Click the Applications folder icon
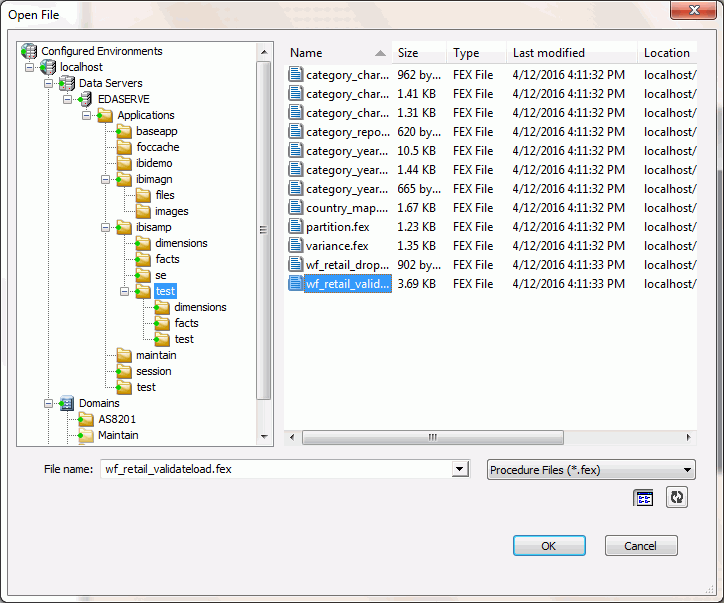 [x=105, y=115]
